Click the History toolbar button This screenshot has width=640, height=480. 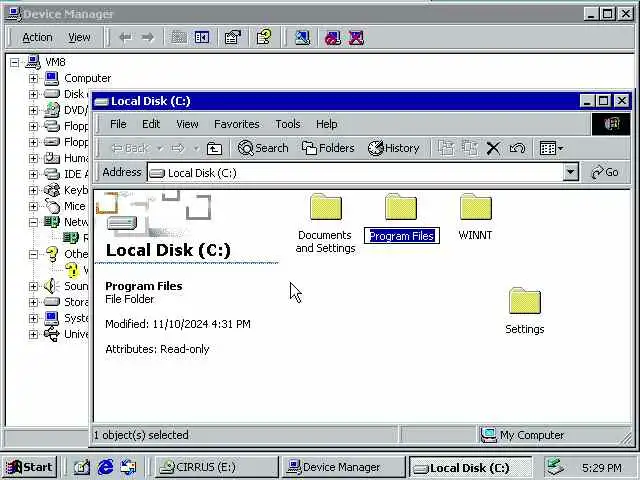[x=393, y=148]
